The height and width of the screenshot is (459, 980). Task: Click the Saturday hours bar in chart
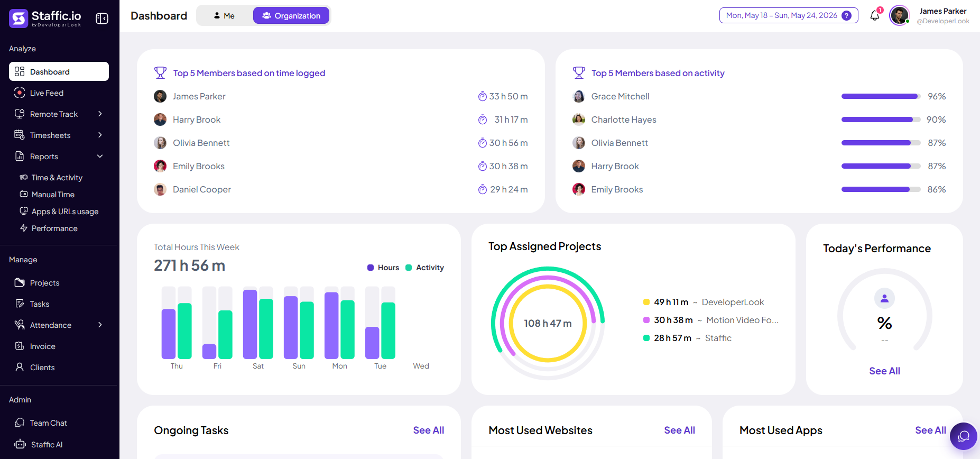[250, 324]
